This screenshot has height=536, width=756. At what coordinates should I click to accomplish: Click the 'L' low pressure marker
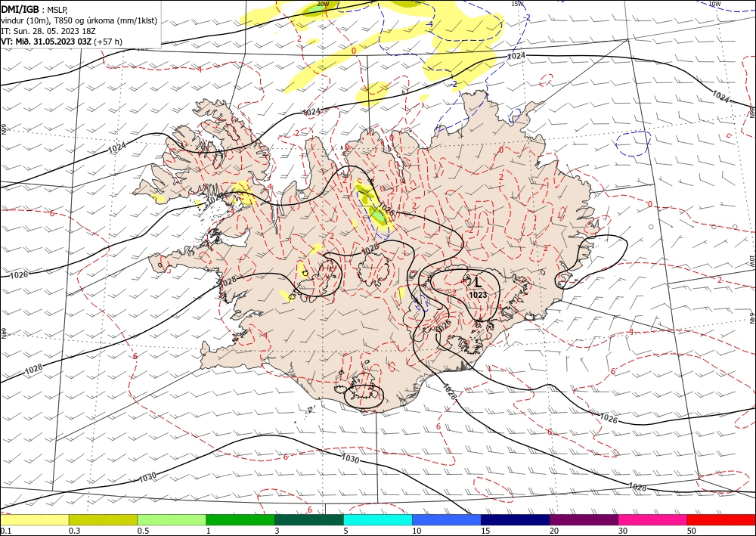478,283
